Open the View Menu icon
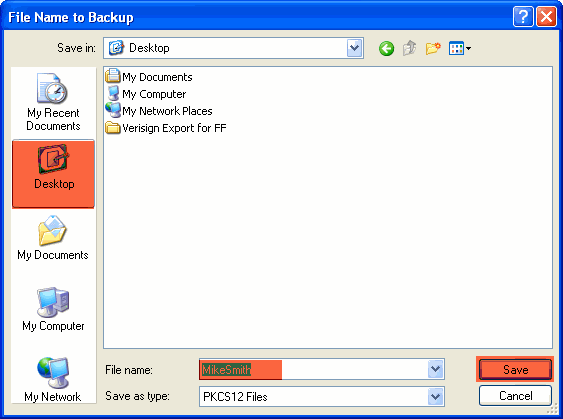This screenshot has height=419, width=563. tap(460, 48)
